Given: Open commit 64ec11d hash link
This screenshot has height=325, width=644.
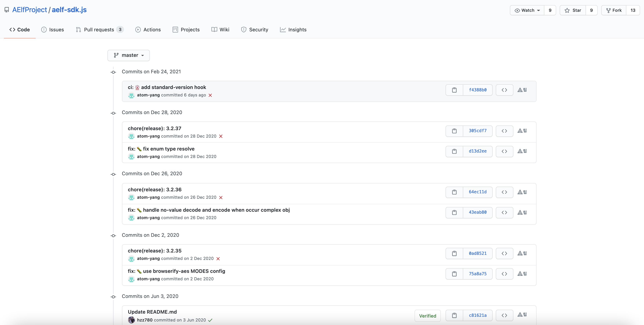Looking at the screenshot, I should point(478,192).
